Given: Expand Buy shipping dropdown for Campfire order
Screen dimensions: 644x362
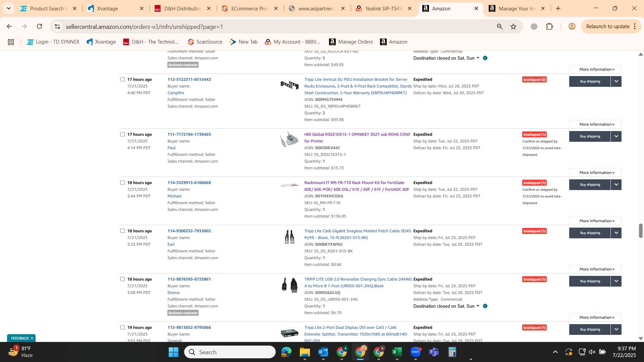Looking at the screenshot, I should (616, 81).
